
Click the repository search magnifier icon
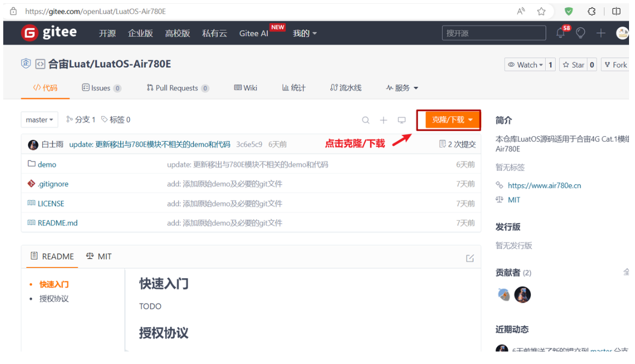click(366, 120)
